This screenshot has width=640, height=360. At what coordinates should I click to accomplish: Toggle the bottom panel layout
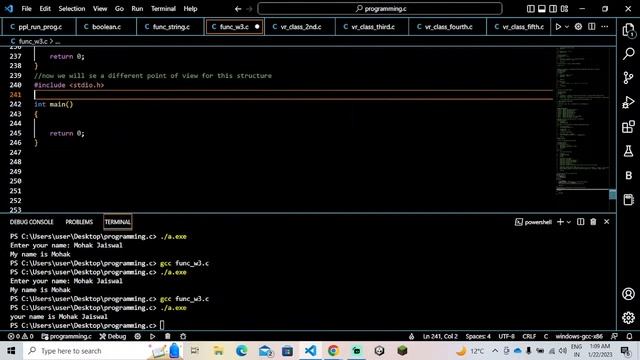coord(542,9)
